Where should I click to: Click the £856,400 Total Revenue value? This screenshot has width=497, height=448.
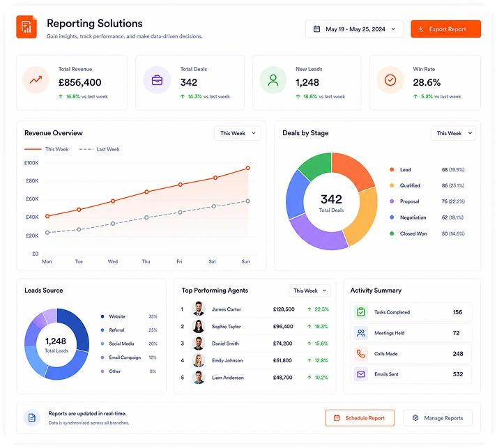point(80,82)
